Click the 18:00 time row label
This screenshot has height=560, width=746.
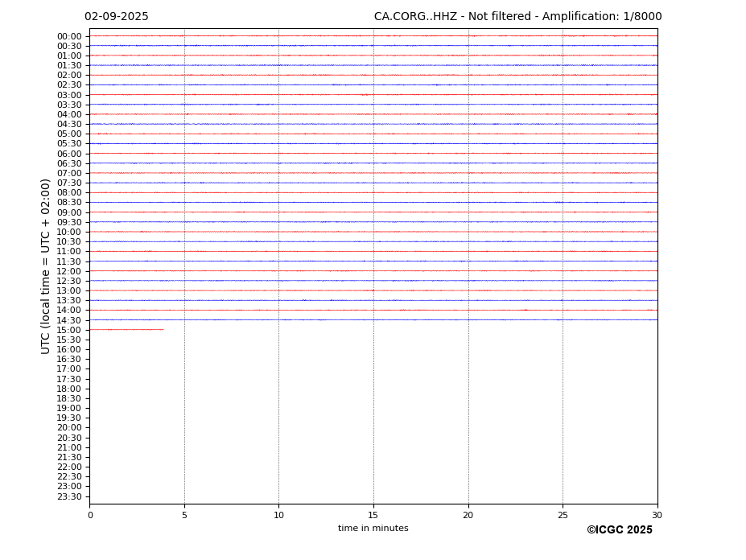click(x=69, y=389)
